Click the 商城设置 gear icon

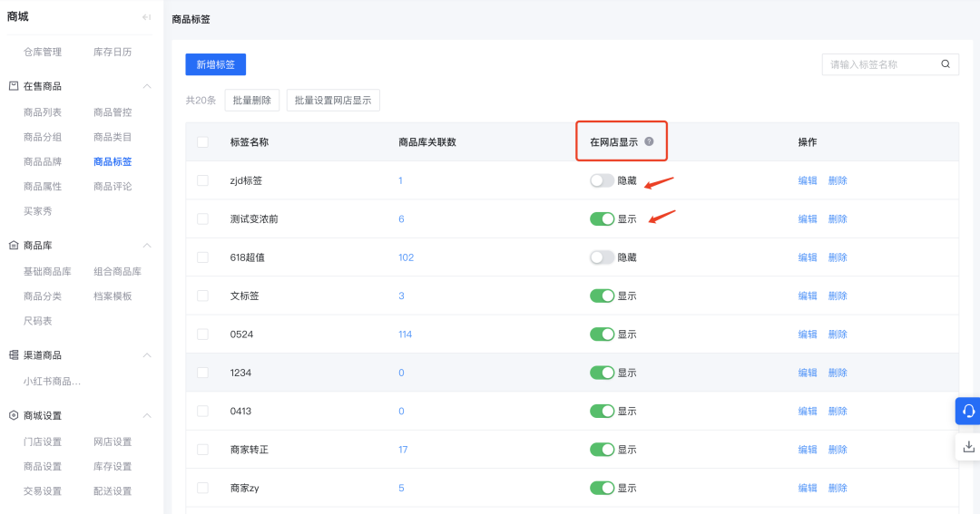13,415
